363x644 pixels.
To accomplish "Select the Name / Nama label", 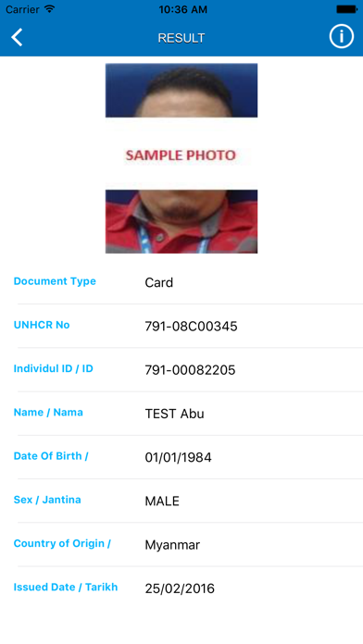I will pos(48,413).
